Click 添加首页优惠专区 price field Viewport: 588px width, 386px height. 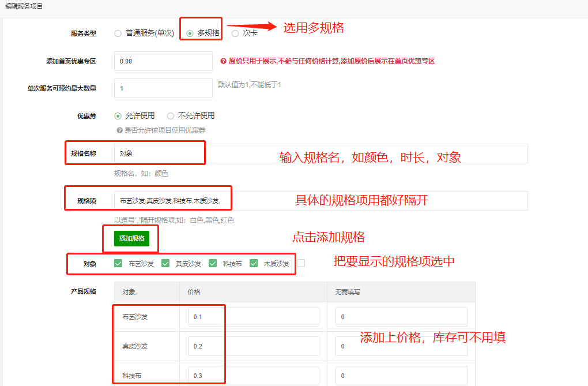point(163,61)
